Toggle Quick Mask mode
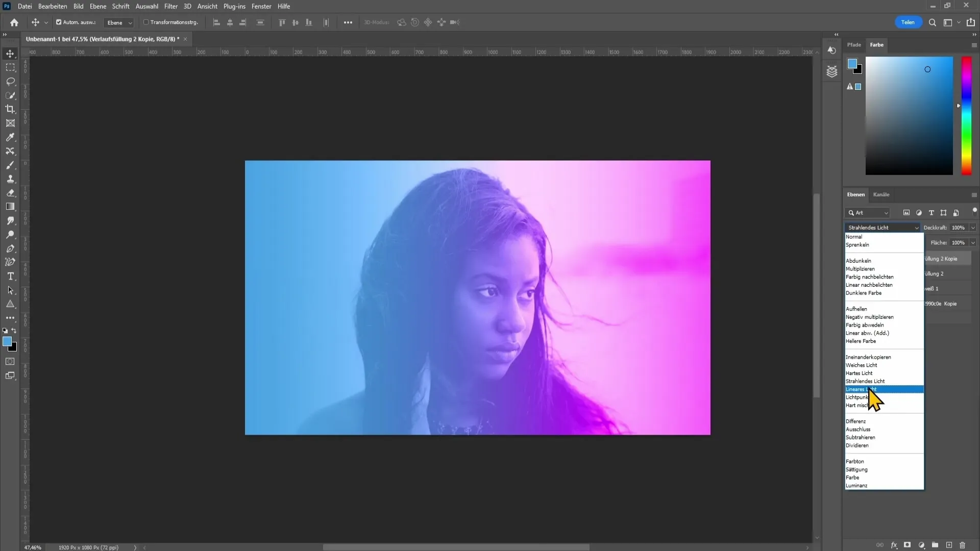This screenshot has height=551, width=980. pos(10,362)
